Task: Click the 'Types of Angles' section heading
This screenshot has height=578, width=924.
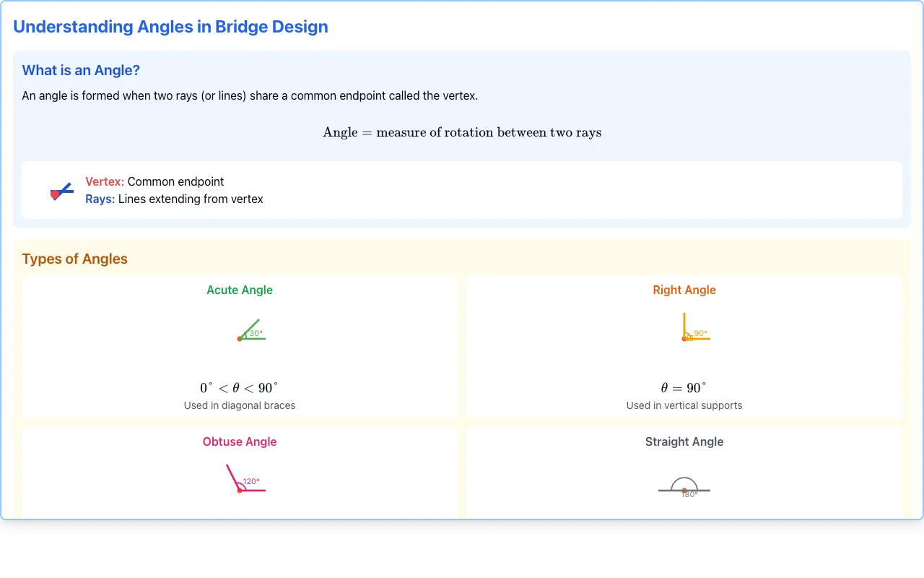Action: pos(75,259)
